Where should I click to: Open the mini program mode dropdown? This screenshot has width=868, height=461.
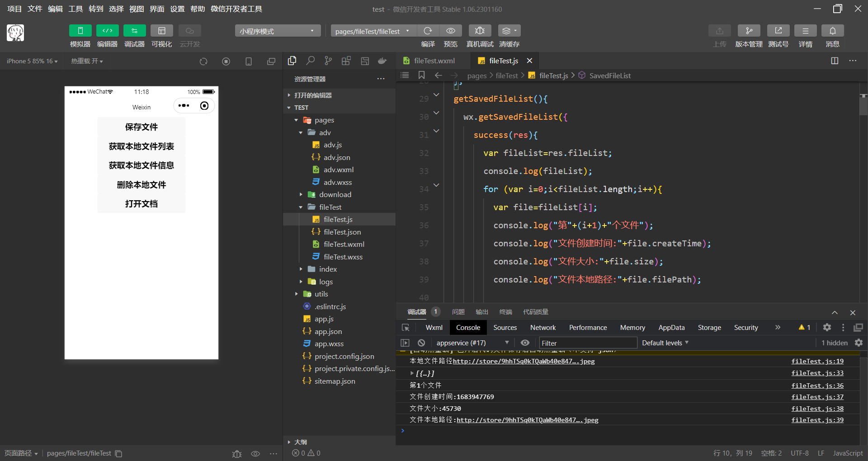pyautogui.click(x=278, y=31)
